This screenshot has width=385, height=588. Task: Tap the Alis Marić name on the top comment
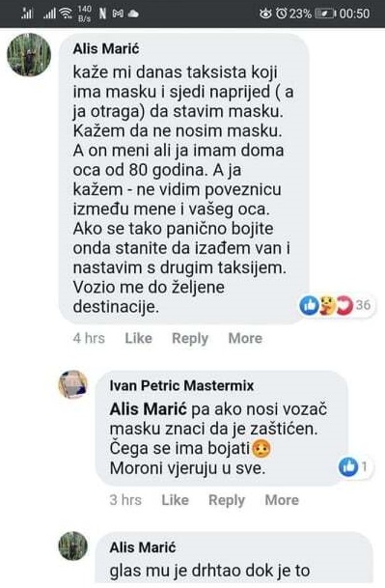coord(106,48)
